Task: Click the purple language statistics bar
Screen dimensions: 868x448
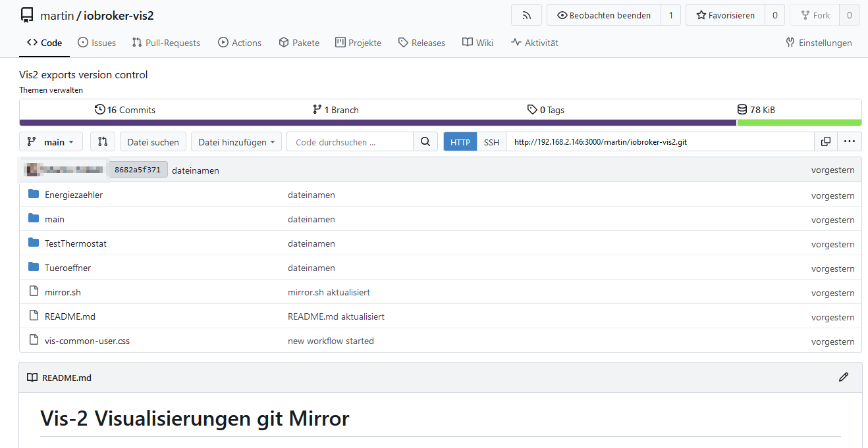Action: click(x=377, y=122)
